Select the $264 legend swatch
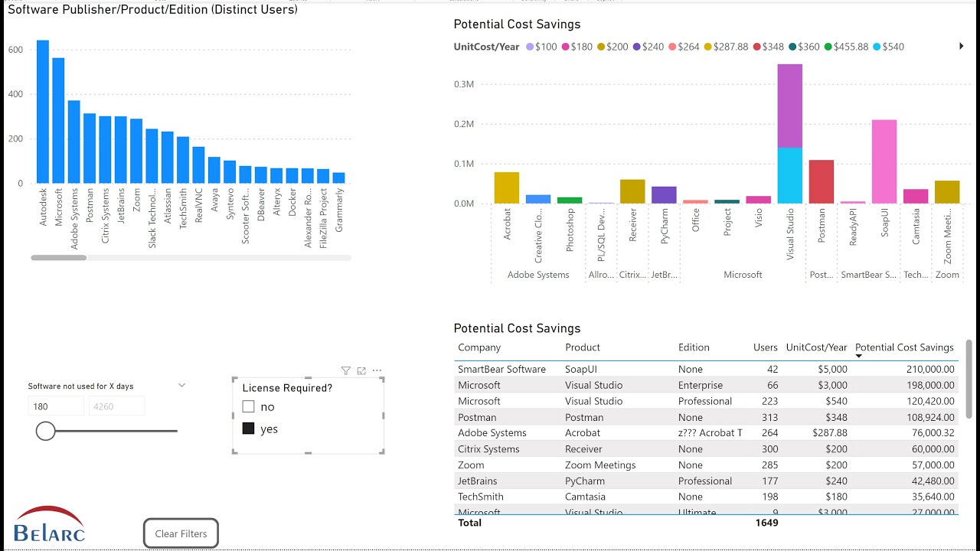The width and height of the screenshot is (980, 551). pos(672,47)
